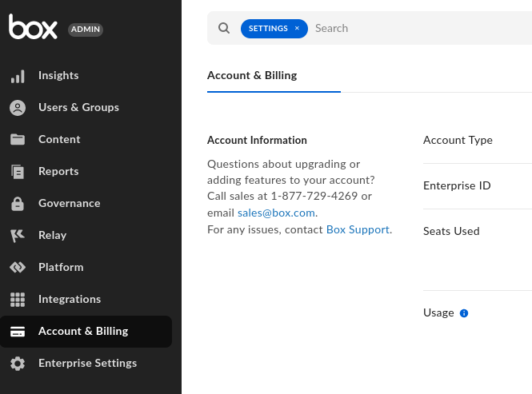Viewport: 532px width, 394px height.
Task: Go to Platform in the sidebar
Action: (x=61, y=267)
